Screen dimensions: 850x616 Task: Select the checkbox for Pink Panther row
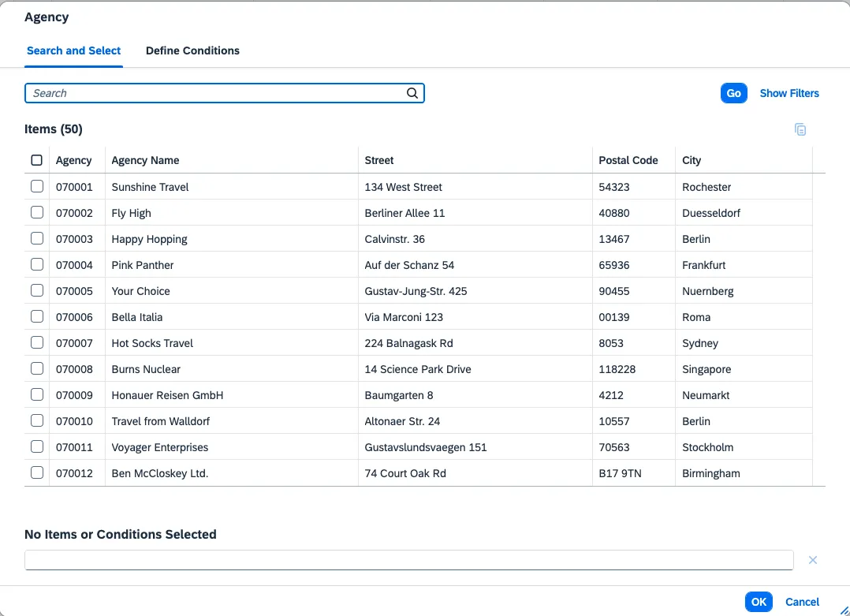coord(37,265)
